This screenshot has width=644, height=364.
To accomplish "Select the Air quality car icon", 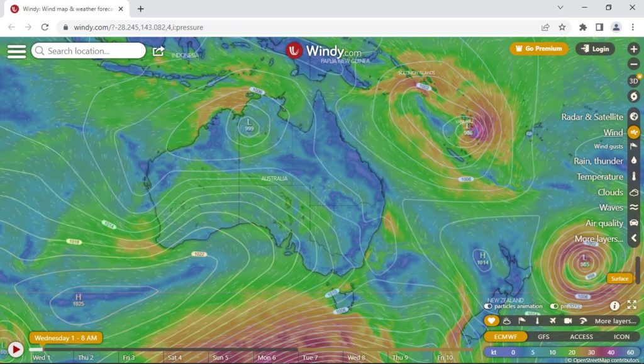I will [634, 223].
